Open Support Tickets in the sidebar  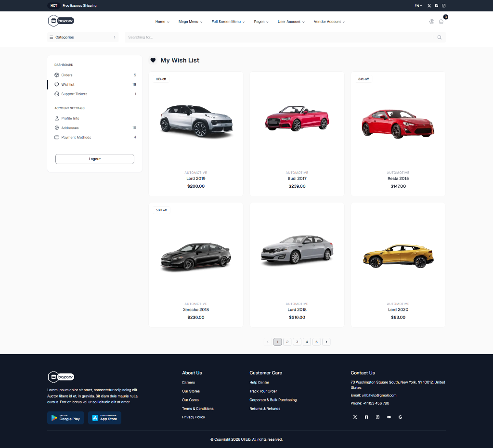coord(74,94)
